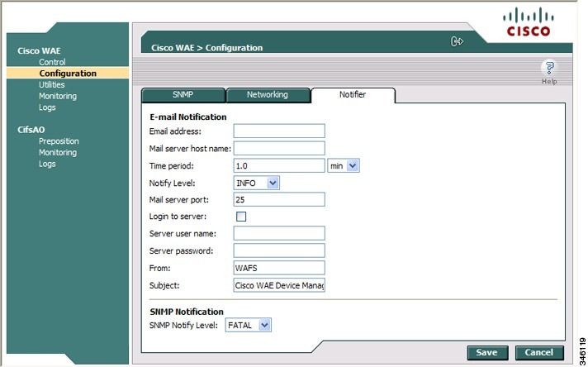Enable the Login to server checkbox
The image size is (588, 367).
click(241, 217)
